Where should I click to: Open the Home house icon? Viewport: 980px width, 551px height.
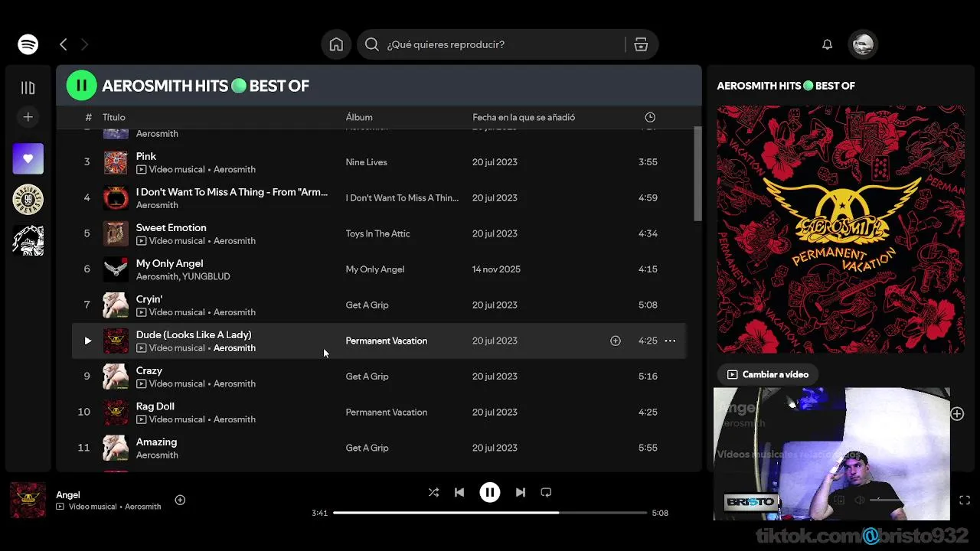tap(336, 44)
